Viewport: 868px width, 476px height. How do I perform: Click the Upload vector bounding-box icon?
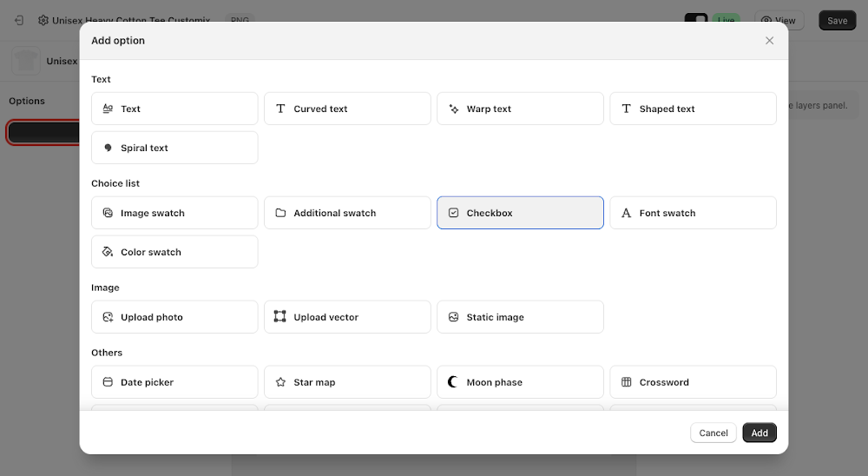280,316
